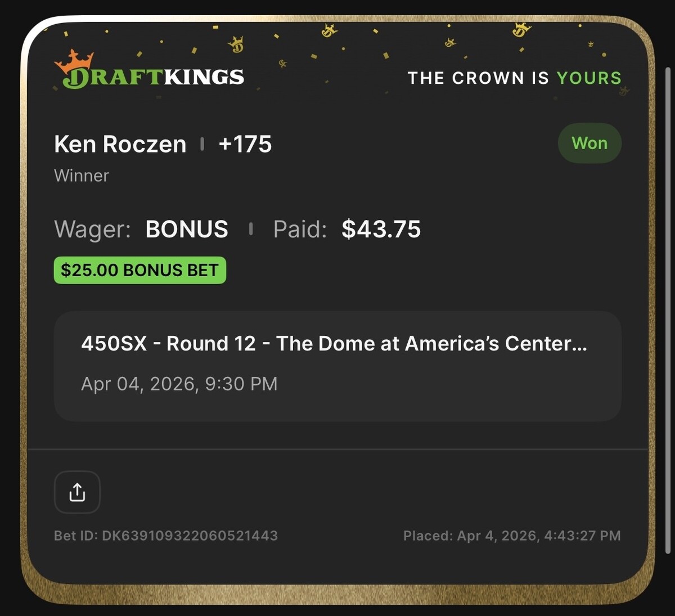Click the small crown confetti near top-right corner

(591, 44)
